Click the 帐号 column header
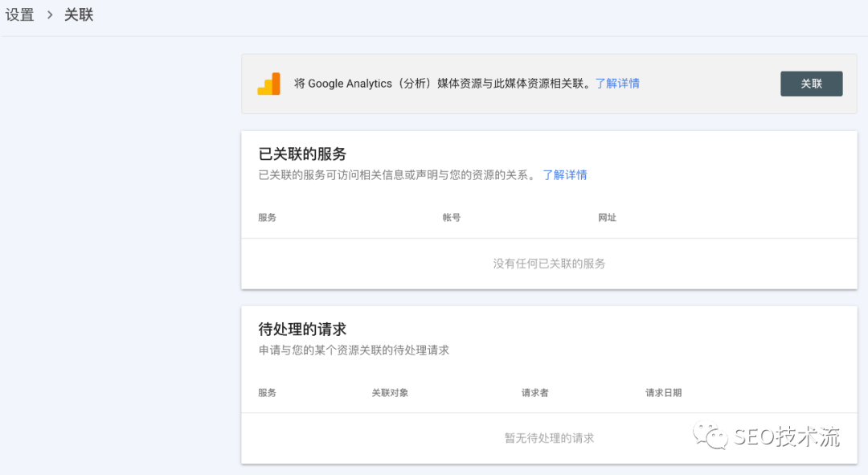The width and height of the screenshot is (868, 475). click(x=451, y=218)
